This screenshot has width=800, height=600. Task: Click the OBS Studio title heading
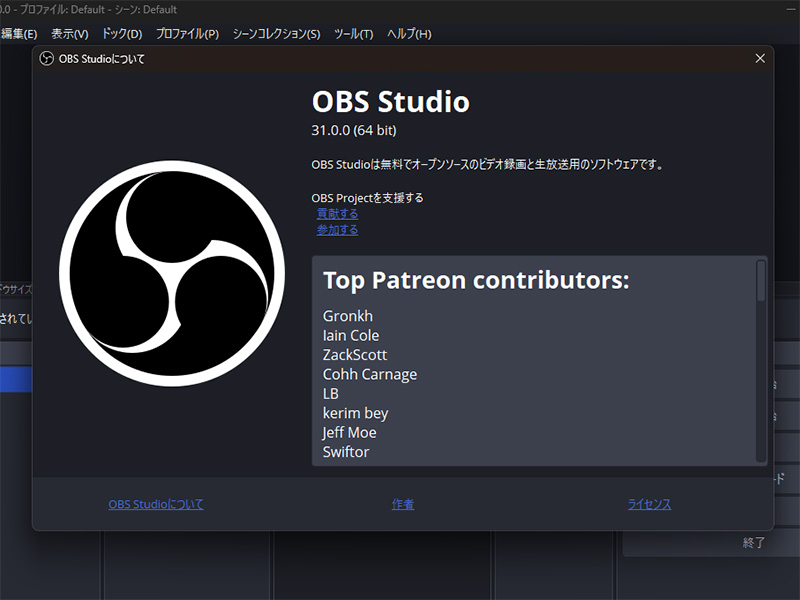coord(390,102)
